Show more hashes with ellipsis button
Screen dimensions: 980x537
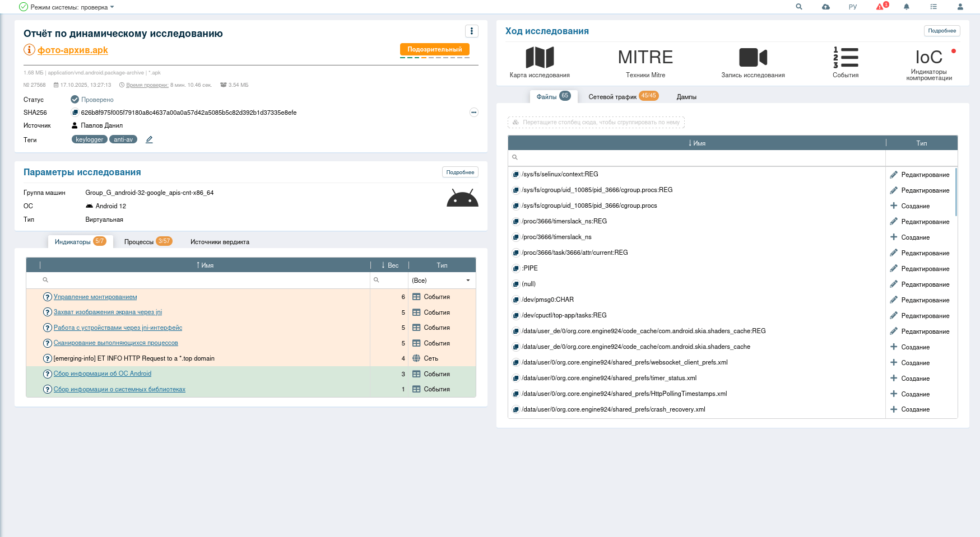pyautogui.click(x=473, y=113)
